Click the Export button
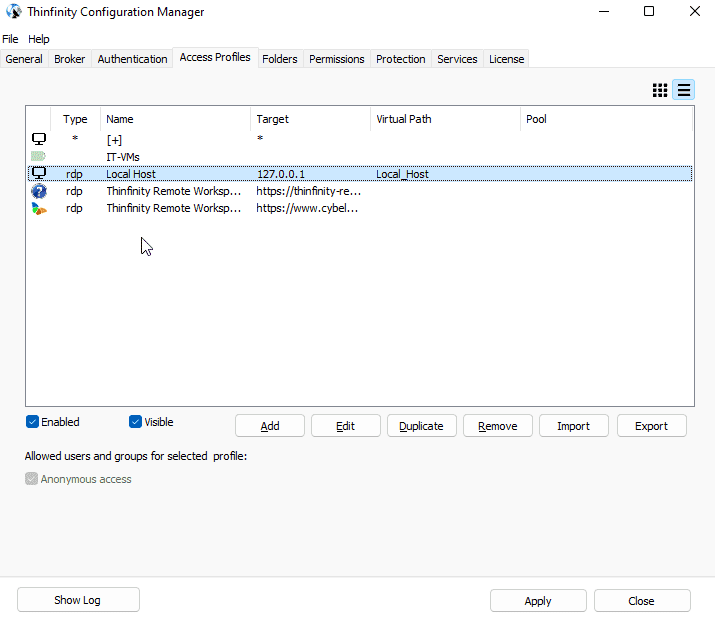The width and height of the screenshot is (715, 623). tap(651, 426)
